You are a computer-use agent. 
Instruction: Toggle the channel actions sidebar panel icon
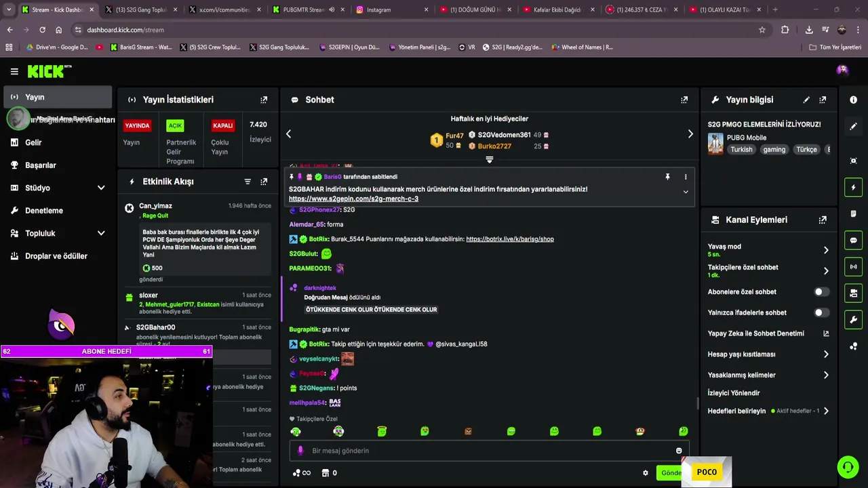point(853,293)
